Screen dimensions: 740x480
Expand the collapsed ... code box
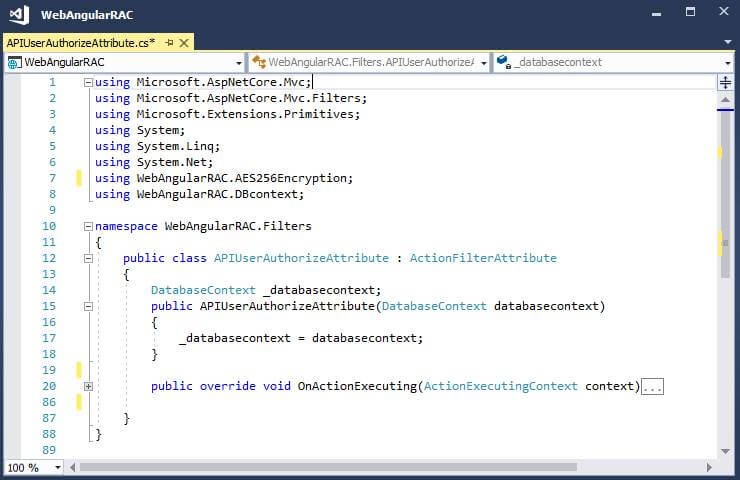[x=653, y=387]
